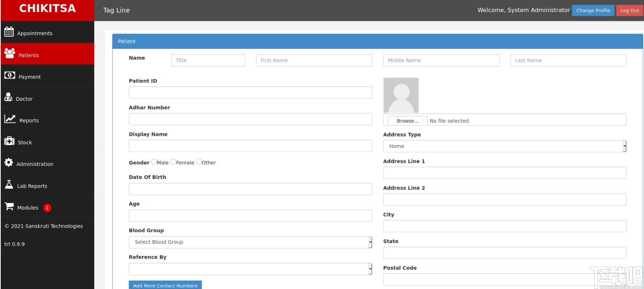Click the Lab Reports flask icon
Screen dimensions: 644x289
tap(9, 184)
